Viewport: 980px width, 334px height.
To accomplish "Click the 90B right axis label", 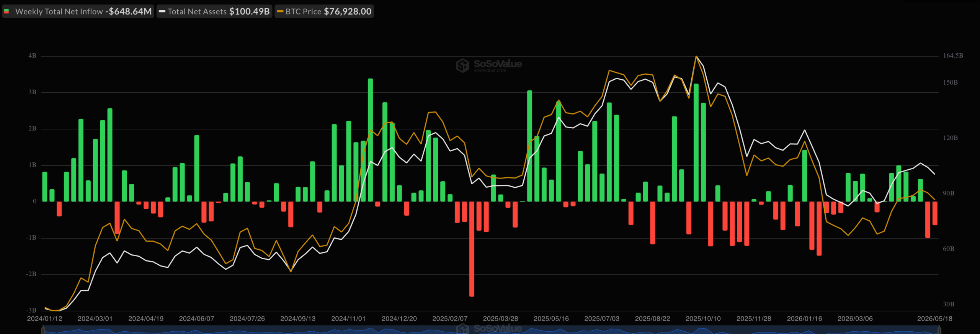I will (x=949, y=193).
